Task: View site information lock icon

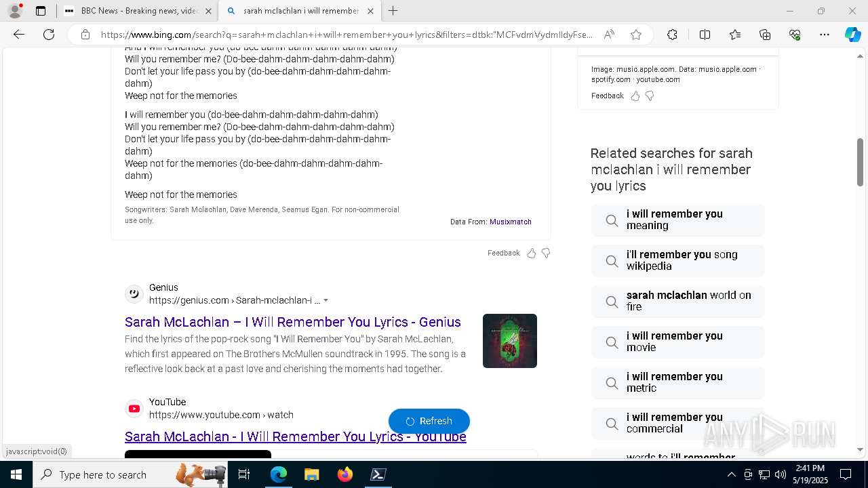Action: pos(85,35)
